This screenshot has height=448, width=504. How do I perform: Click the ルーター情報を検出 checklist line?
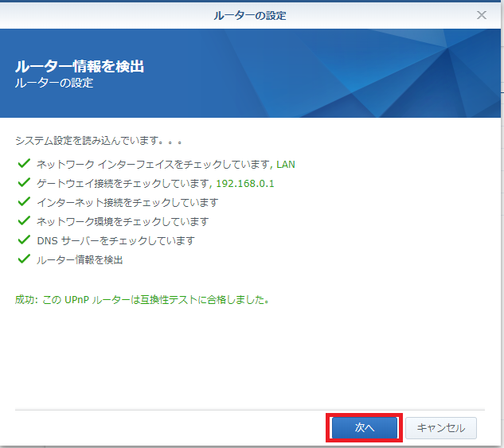[80, 259]
